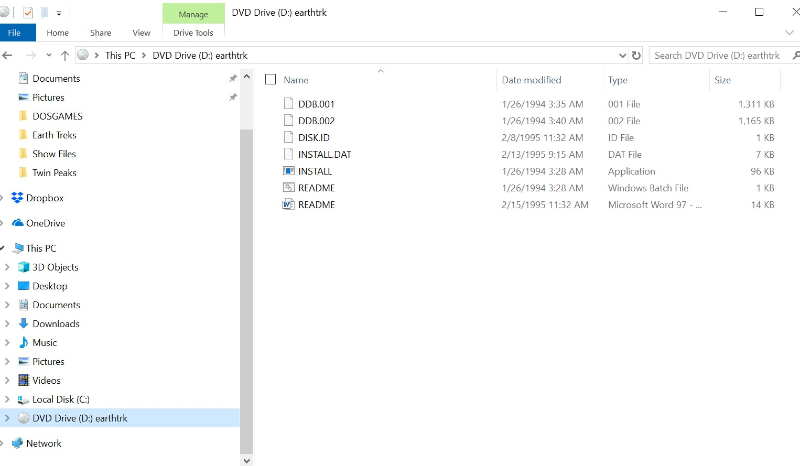Click the INSTALL application icon
The height and width of the screenshot is (466, 800).
[289, 171]
